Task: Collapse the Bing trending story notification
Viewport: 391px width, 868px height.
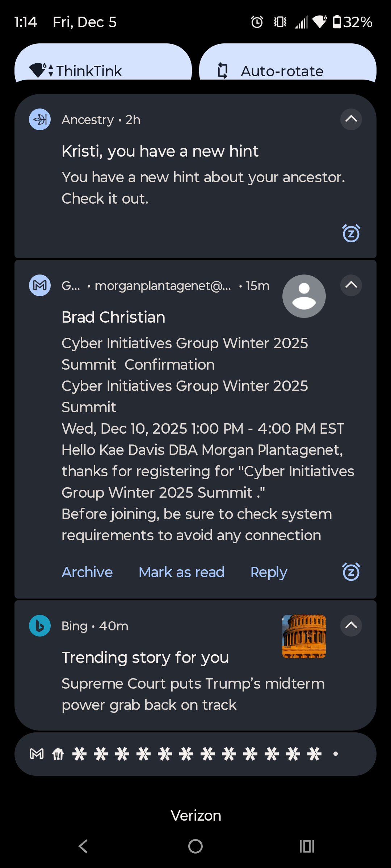Action: coord(350,626)
